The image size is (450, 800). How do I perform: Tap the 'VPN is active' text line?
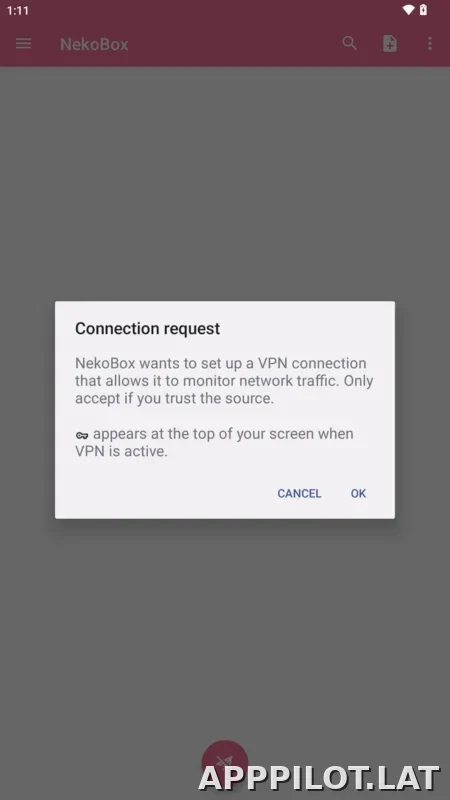coord(121,451)
